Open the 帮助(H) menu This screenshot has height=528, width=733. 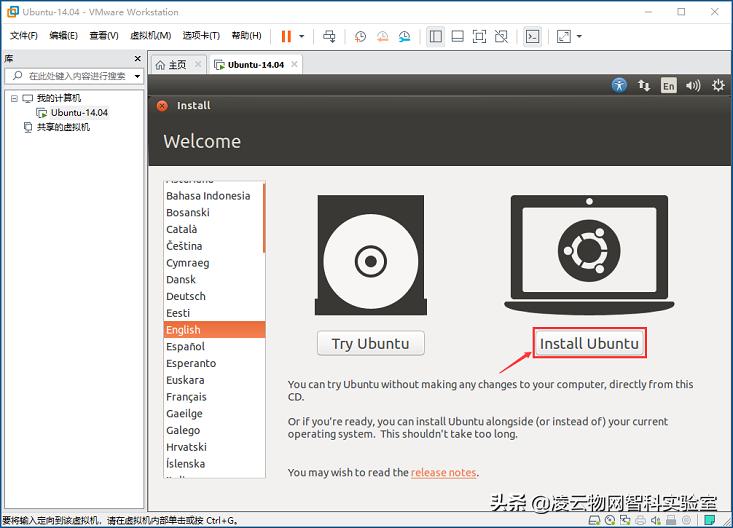pos(246,36)
